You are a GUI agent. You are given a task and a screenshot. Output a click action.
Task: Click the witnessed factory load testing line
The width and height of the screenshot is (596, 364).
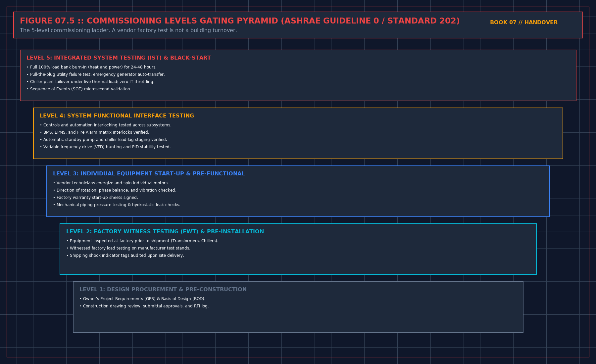(x=128, y=248)
